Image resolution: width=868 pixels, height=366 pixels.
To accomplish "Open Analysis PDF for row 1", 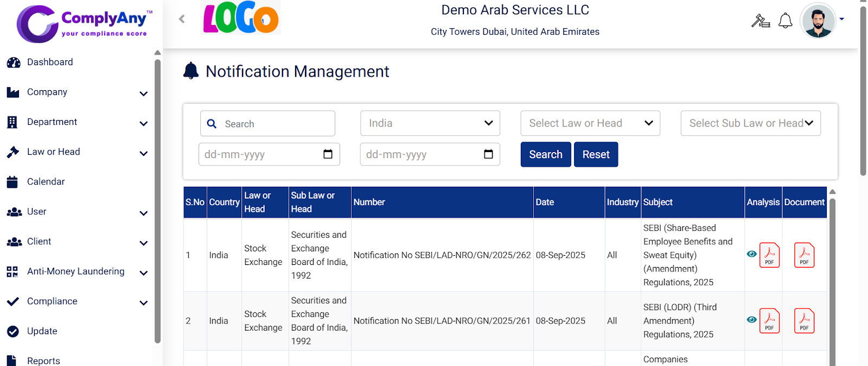I will pos(769,255).
